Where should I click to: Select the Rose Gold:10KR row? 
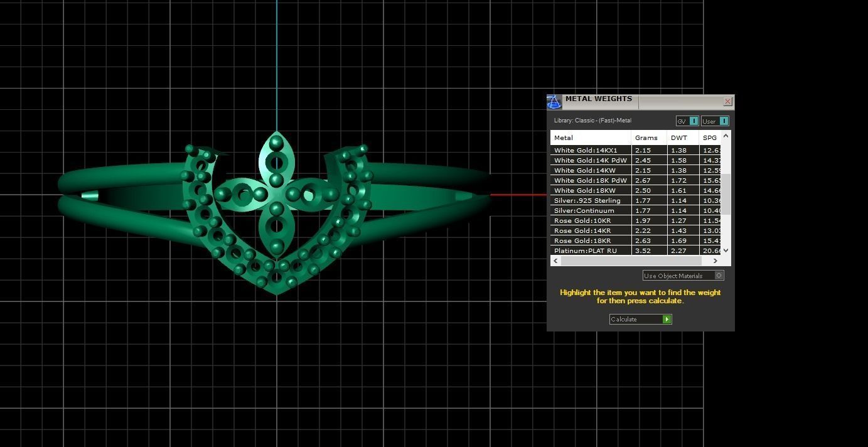(636, 220)
